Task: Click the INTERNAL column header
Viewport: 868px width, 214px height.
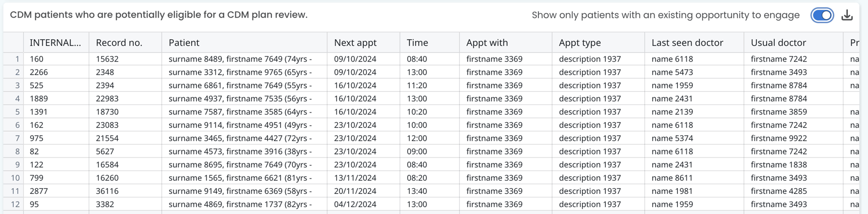Action: pos(55,43)
